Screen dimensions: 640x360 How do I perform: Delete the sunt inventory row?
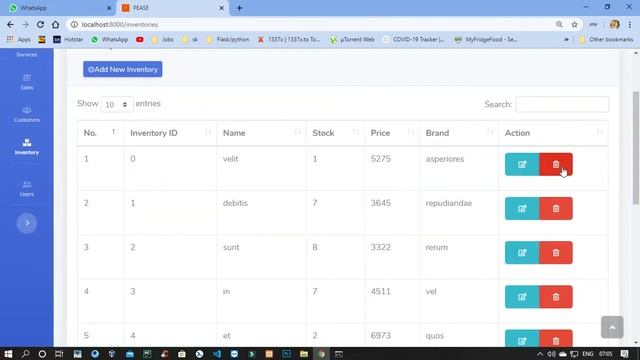point(556,253)
